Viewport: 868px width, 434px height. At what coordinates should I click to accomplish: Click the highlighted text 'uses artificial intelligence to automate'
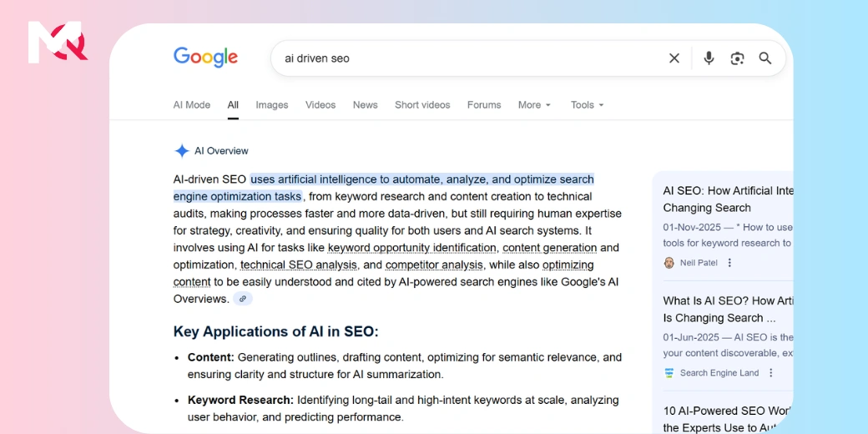tap(346, 179)
